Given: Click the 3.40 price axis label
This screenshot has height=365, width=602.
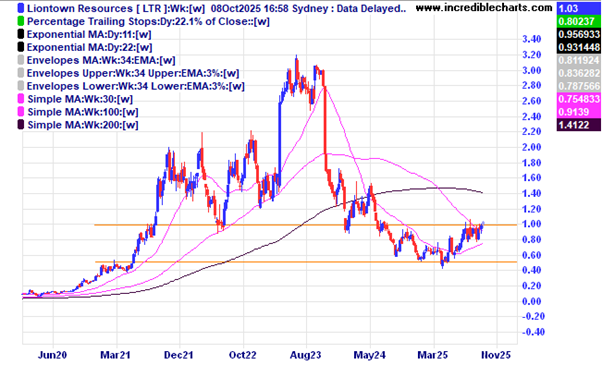Looking at the screenshot, I should tap(531, 39).
